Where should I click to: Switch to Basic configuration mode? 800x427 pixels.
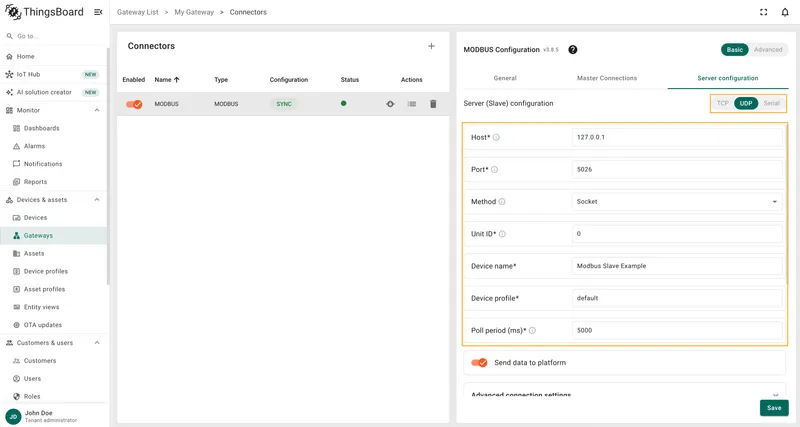[735, 49]
